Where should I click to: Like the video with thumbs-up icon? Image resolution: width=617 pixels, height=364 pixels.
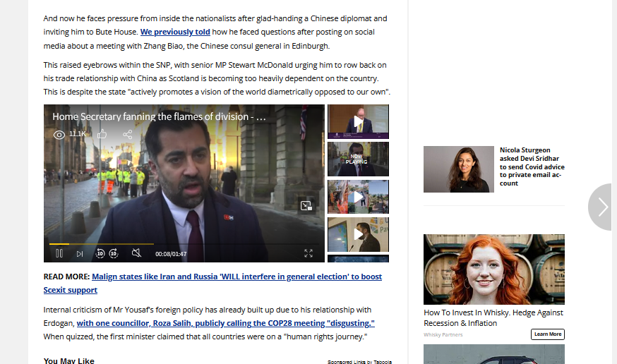click(x=102, y=134)
